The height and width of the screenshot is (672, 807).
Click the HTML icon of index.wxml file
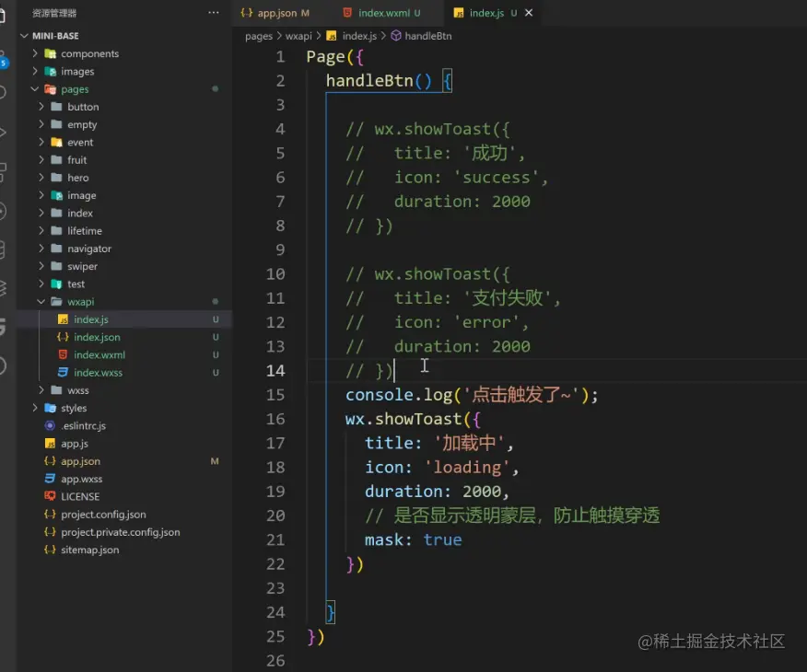[63, 354]
